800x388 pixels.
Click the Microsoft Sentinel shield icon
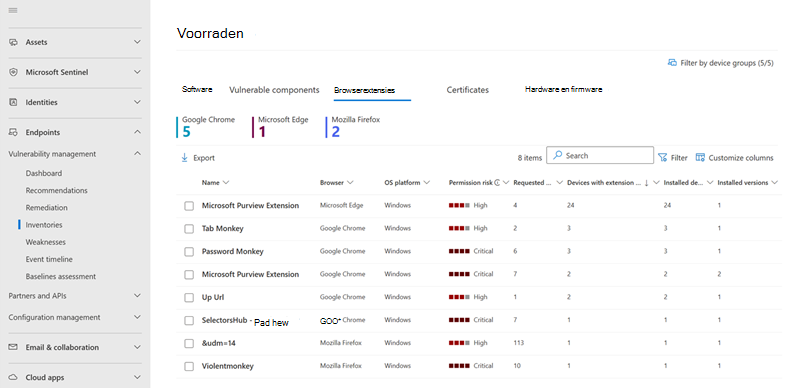point(14,72)
